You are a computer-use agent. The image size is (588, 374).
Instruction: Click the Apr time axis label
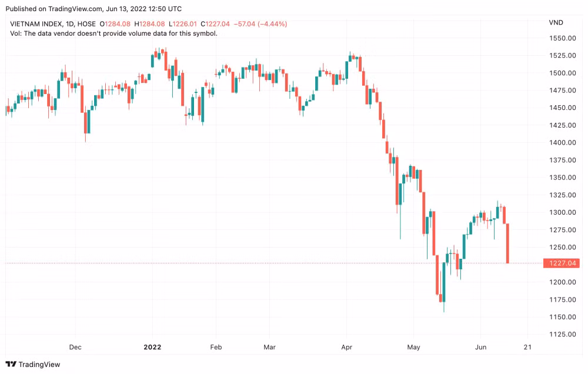click(347, 347)
